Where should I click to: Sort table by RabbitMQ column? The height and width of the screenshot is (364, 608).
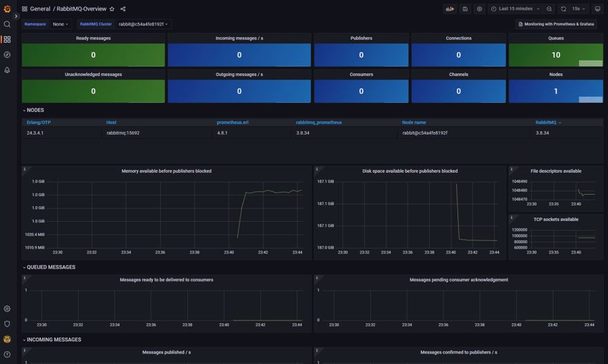pyautogui.click(x=546, y=122)
